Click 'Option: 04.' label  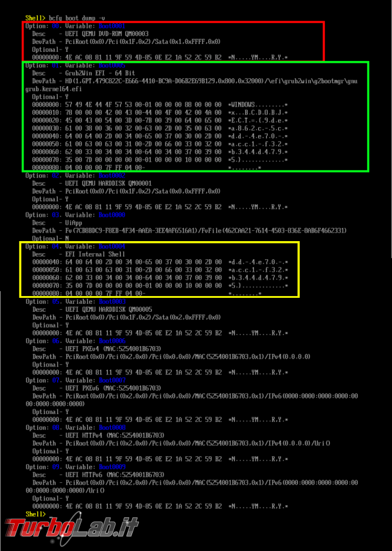pyautogui.click(x=43, y=247)
